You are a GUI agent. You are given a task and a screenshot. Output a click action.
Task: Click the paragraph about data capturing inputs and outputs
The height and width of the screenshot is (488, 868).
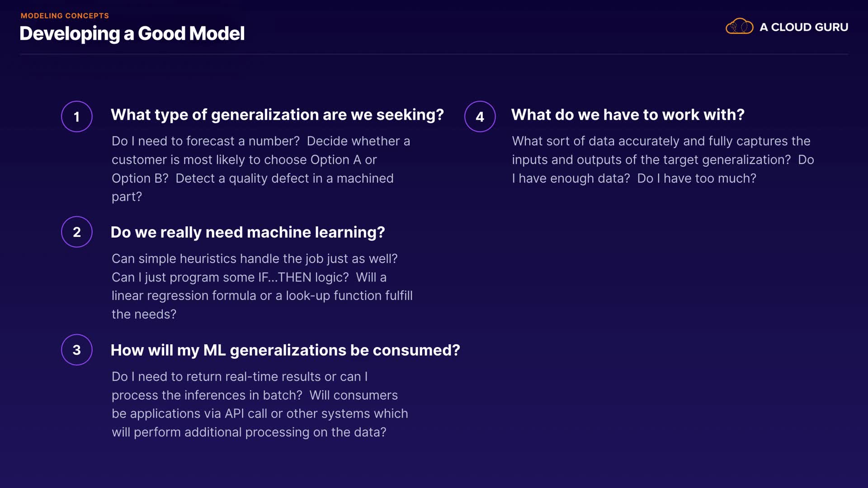662,160
